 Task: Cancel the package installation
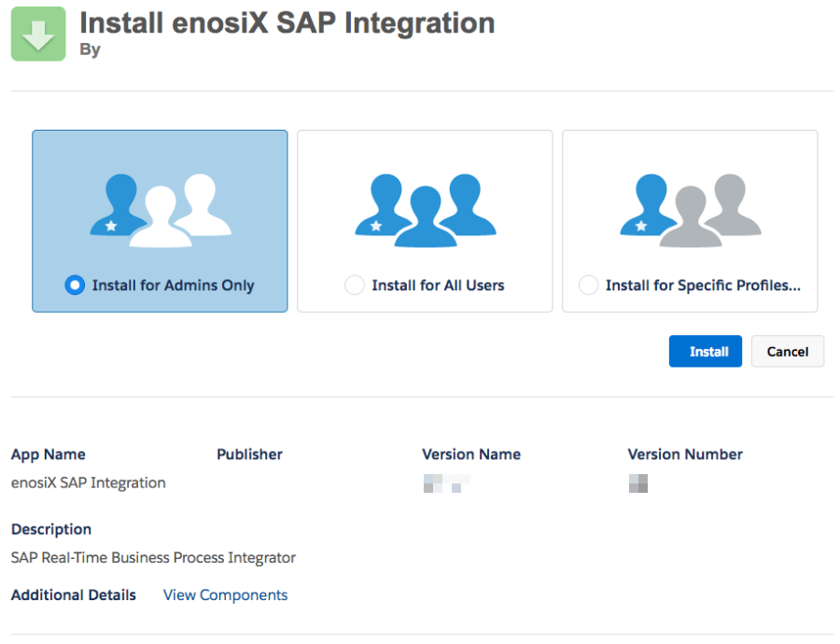pos(788,352)
